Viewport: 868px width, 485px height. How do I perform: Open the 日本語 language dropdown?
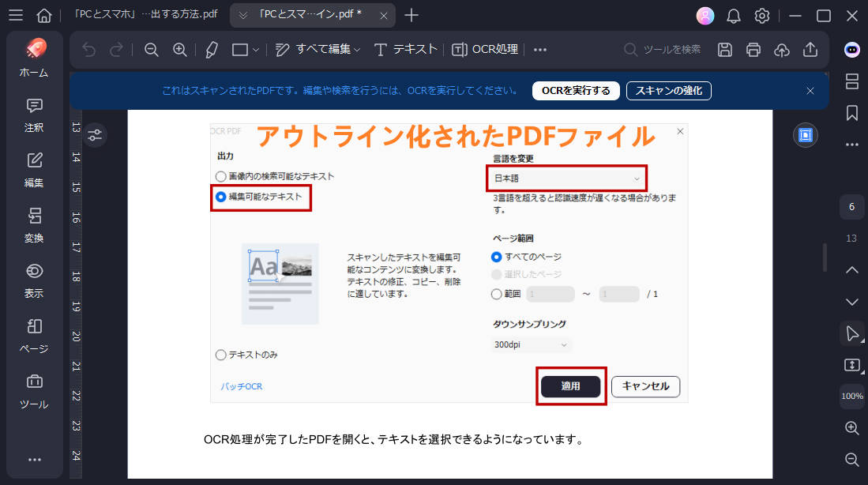pyautogui.click(x=566, y=178)
